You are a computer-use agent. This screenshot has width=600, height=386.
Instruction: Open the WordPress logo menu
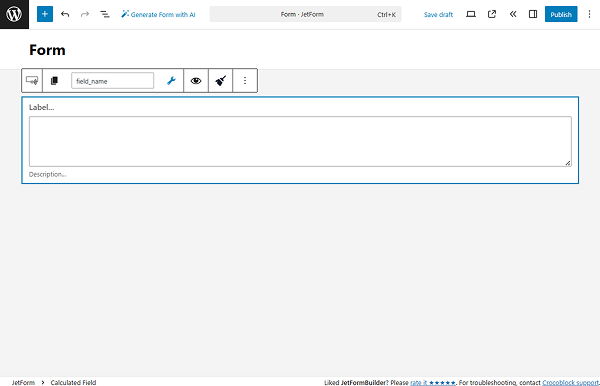click(x=14, y=14)
